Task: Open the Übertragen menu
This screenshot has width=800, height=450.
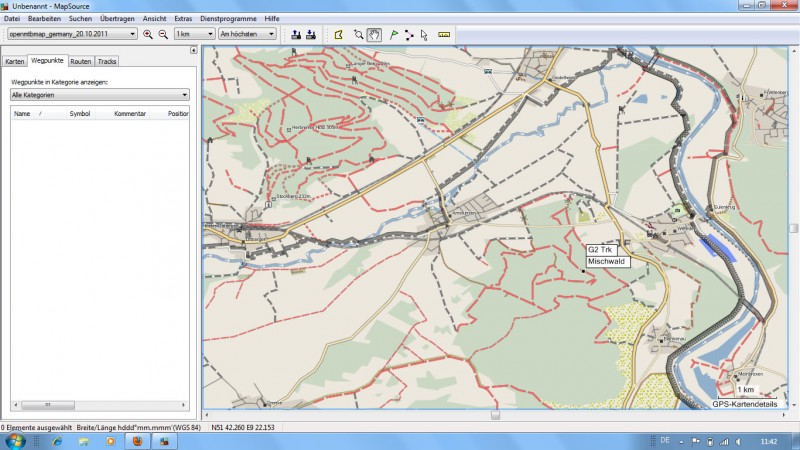Action: (117, 19)
